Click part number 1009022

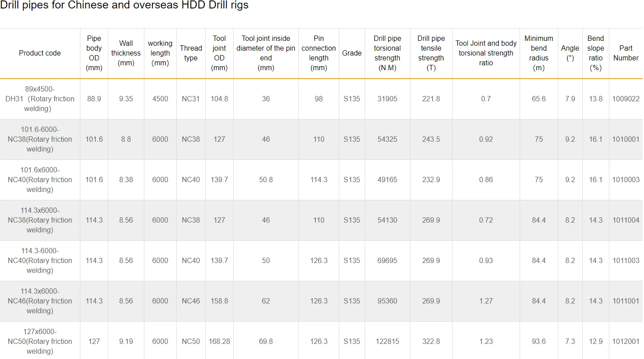(x=626, y=99)
